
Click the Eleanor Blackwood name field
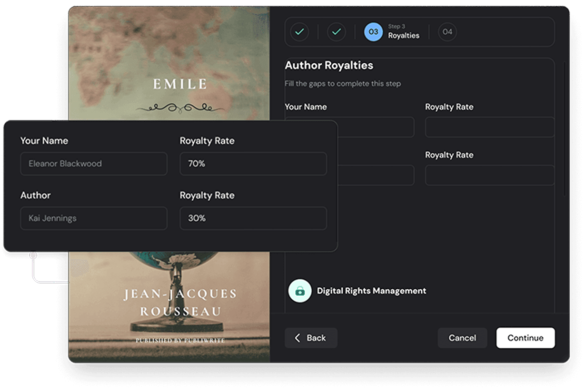pos(94,164)
